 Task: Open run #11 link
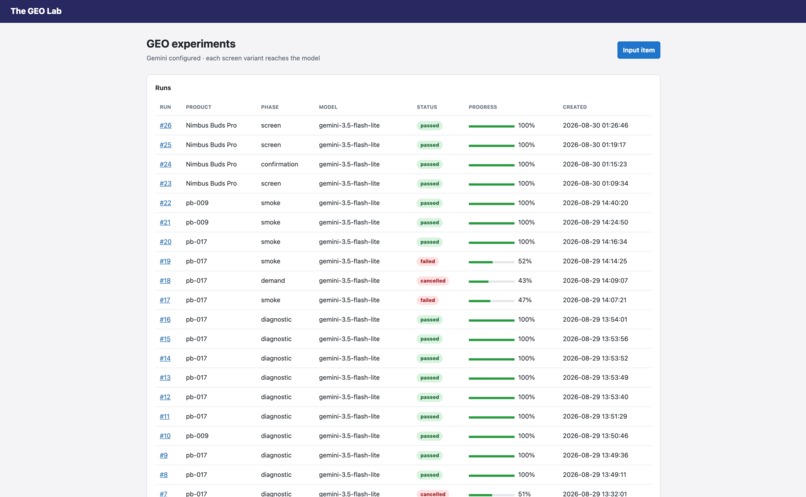tap(164, 416)
